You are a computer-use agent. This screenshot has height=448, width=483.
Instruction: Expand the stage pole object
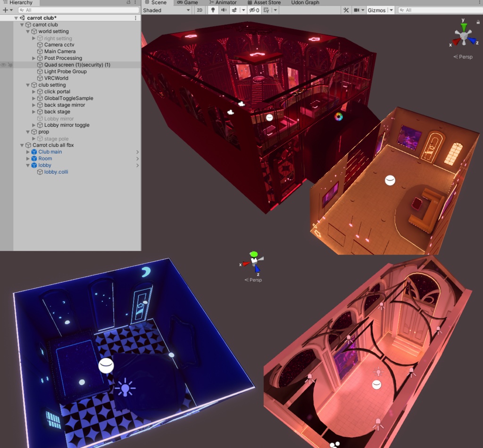pyautogui.click(x=33, y=139)
